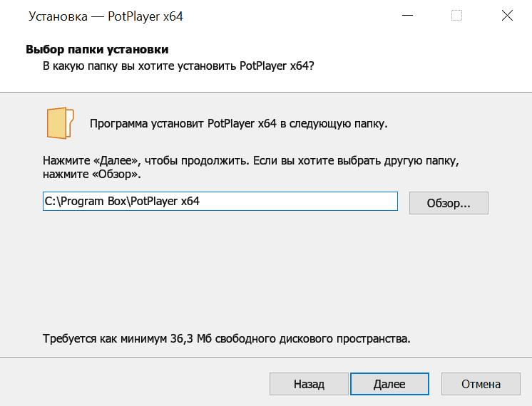Click the Обзор... browse button
This screenshot has width=532, height=406.
(449, 203)
